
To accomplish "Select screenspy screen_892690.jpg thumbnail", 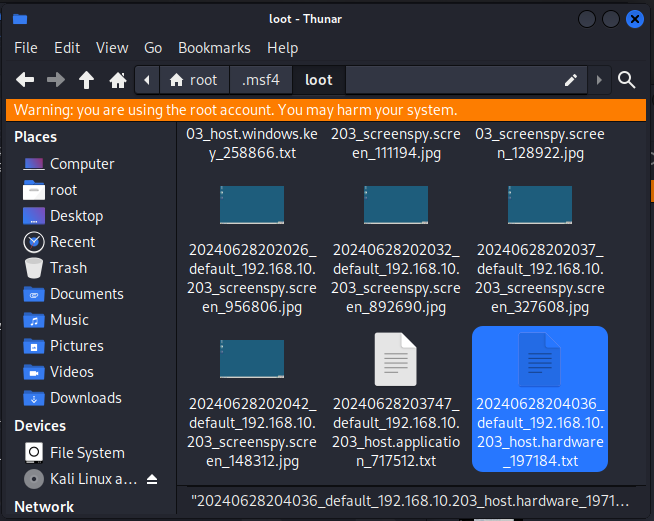I will (396, 205).
